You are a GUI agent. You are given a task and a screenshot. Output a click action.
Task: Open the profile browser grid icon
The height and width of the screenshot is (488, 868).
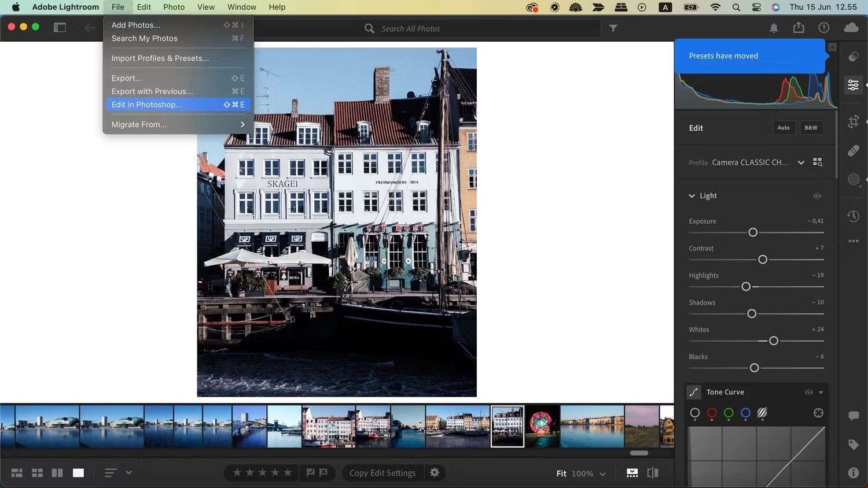click(818, 162)
